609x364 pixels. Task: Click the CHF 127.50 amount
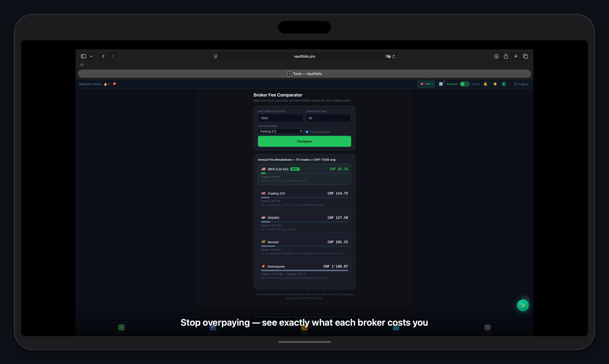click(338, 218)
